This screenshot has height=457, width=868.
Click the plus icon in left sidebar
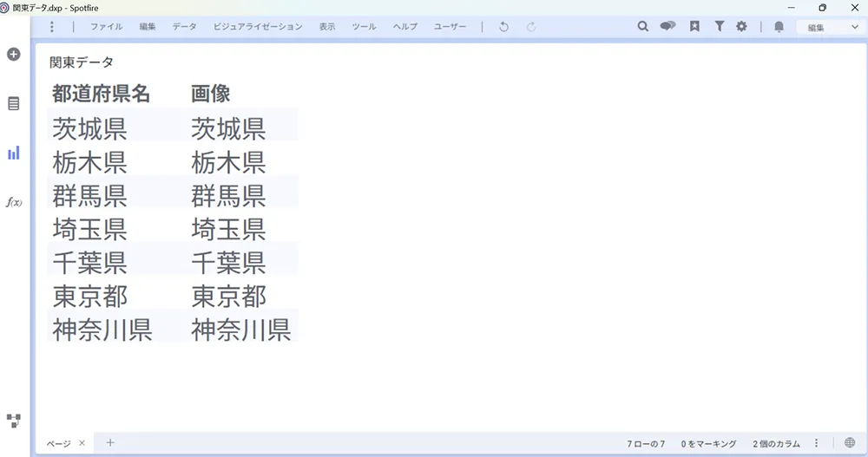tap(14, 55)
